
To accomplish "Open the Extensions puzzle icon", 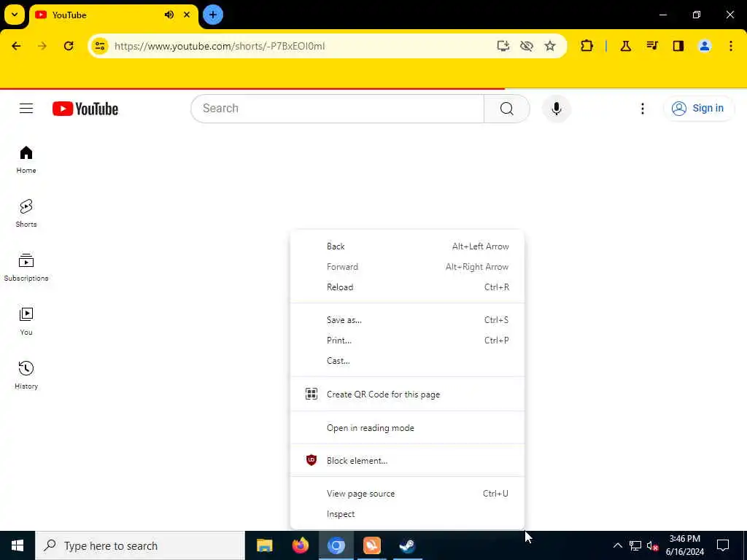I will pos(587,46).
